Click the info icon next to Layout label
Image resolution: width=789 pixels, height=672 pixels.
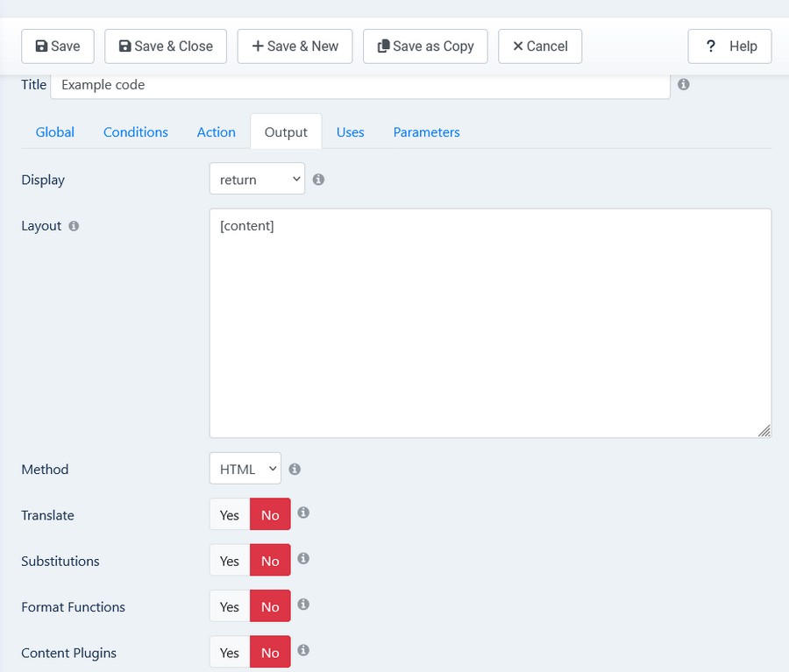click(74, 225)
